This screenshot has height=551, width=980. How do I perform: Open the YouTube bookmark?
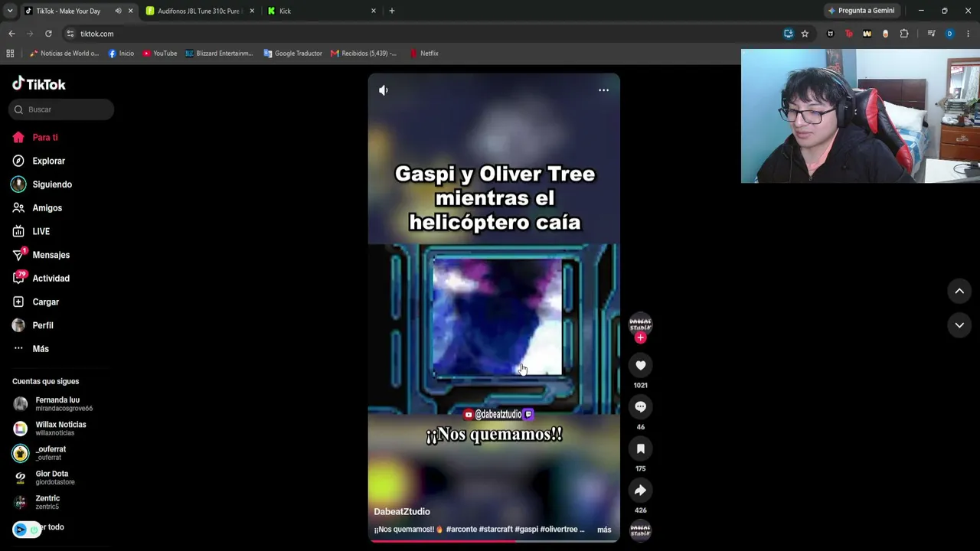pyautogui.click(x=160, y=54)
